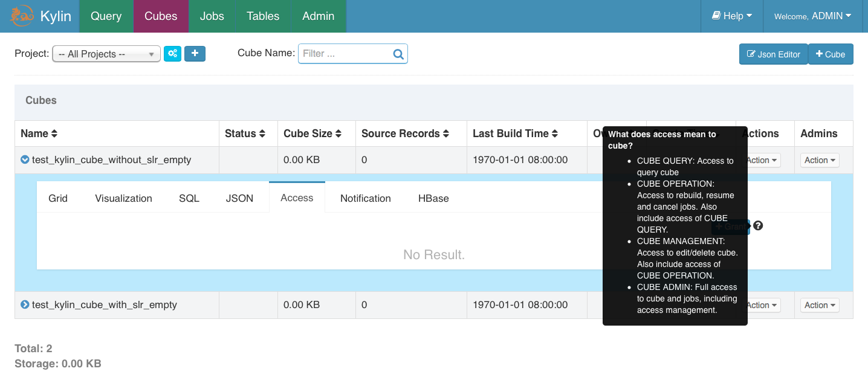This screenshot has width=868, height=383.
Task: Click the access help question mark icon
Action: click(758, 226)
